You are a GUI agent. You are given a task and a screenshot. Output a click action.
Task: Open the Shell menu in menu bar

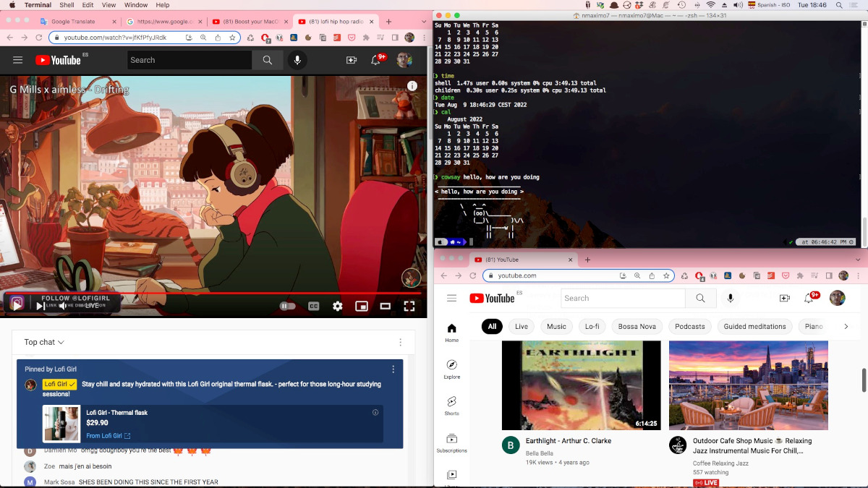[67, 5]
